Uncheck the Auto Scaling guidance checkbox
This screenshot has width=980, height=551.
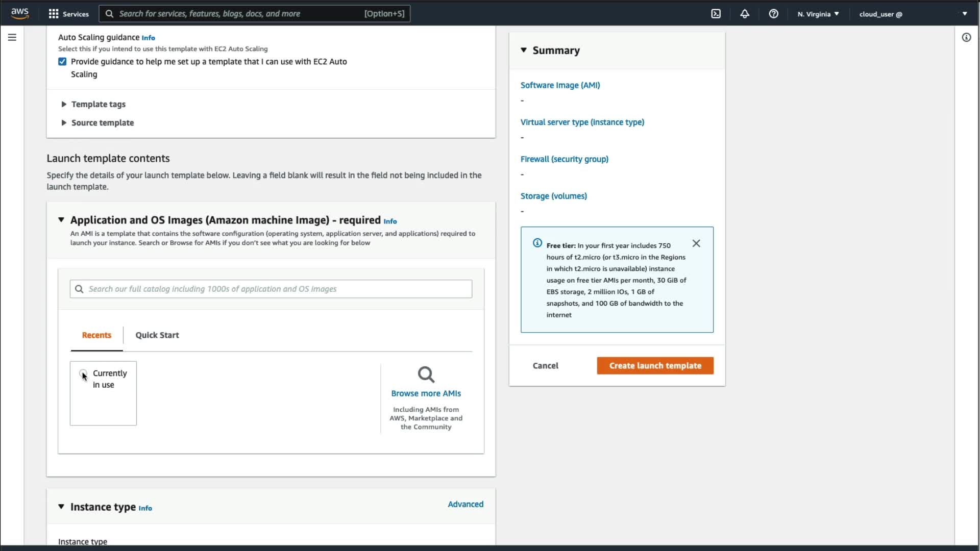click(62, 62)
